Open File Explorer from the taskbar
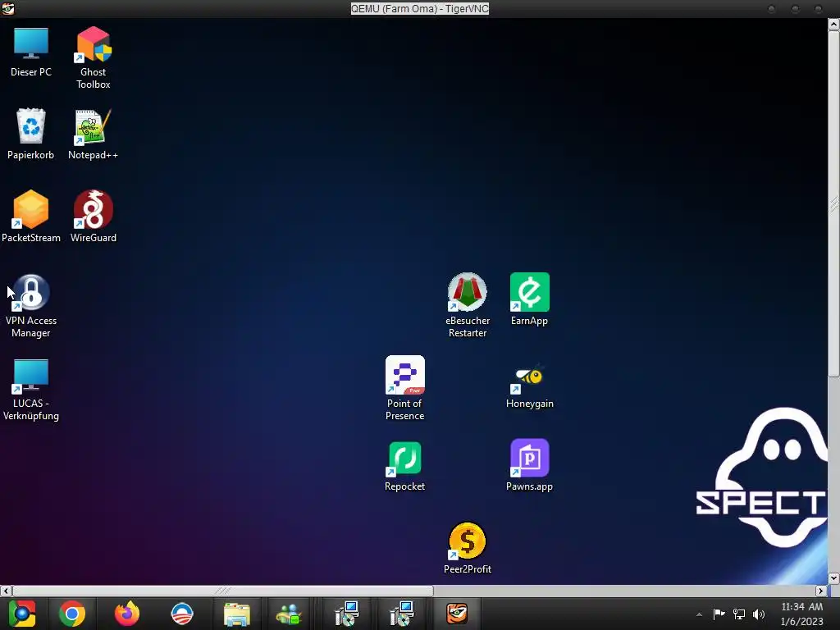This screenshot has width=840, height=630. click(x=237, y=614)
